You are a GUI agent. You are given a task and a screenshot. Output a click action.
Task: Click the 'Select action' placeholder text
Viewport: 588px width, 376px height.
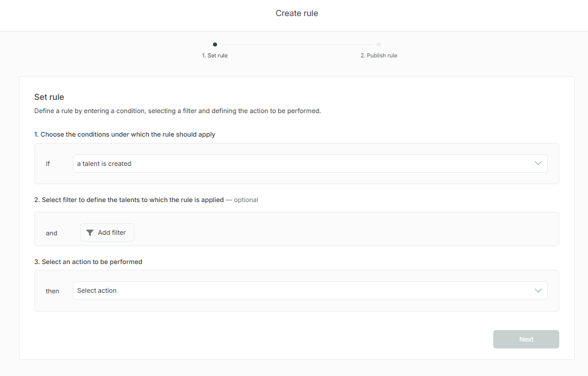click(97, 290)
